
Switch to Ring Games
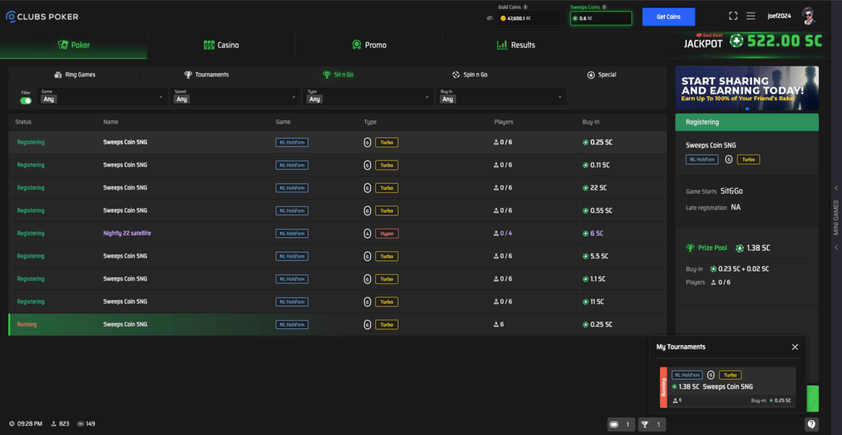point(75,75)
